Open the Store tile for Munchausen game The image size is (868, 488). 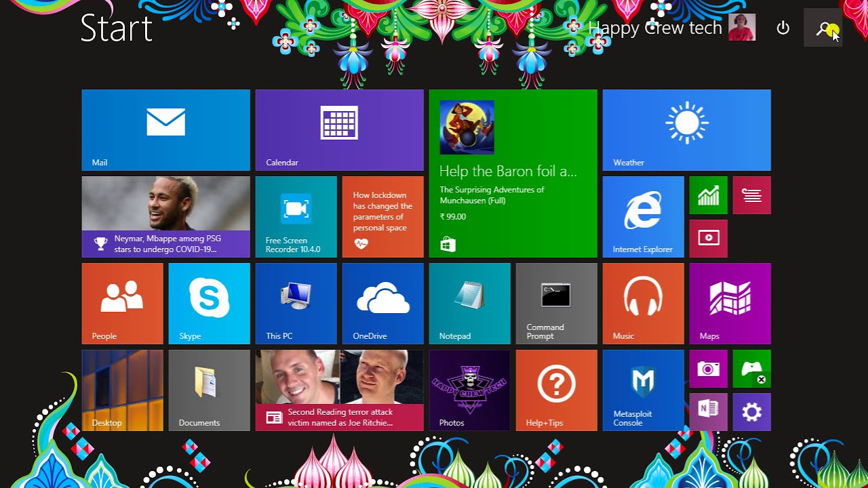(x=513, y=174)
